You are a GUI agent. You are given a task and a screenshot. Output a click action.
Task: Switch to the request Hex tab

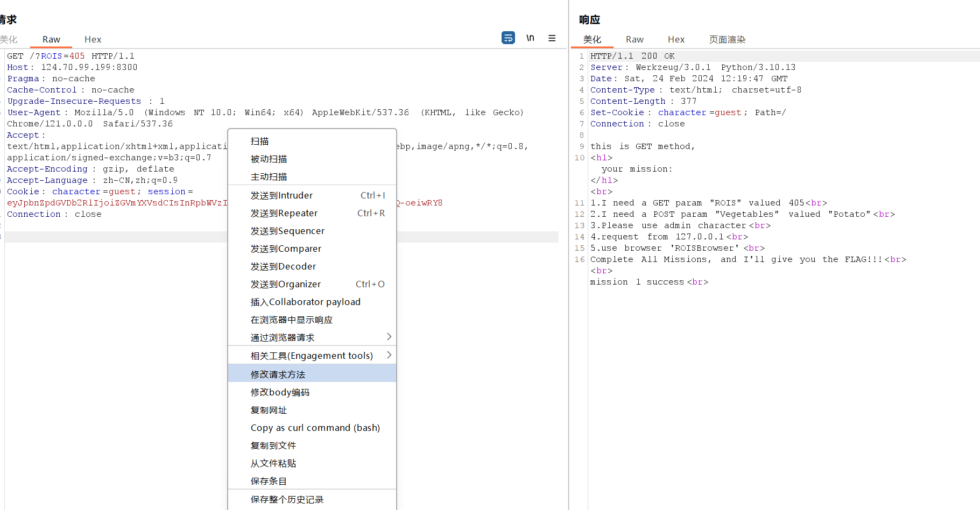[x=93, y=39]
